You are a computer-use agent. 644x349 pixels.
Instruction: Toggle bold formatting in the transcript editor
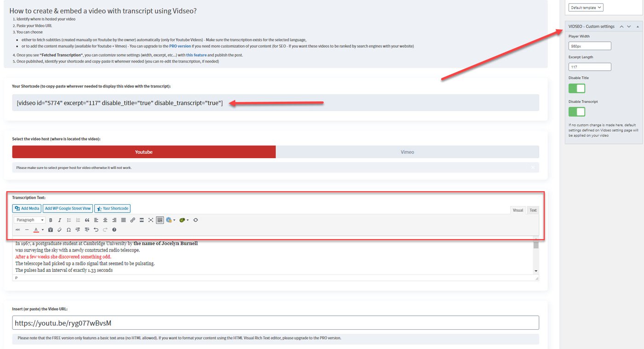click(x=51, y=220)
